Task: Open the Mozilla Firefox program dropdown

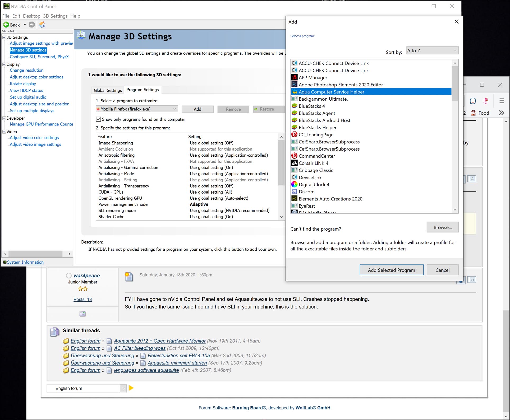Action: pyautogui.click(x=137, y=109)
